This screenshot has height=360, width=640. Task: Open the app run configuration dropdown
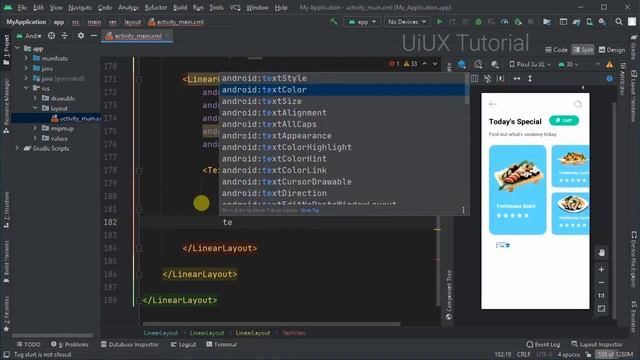362,22
